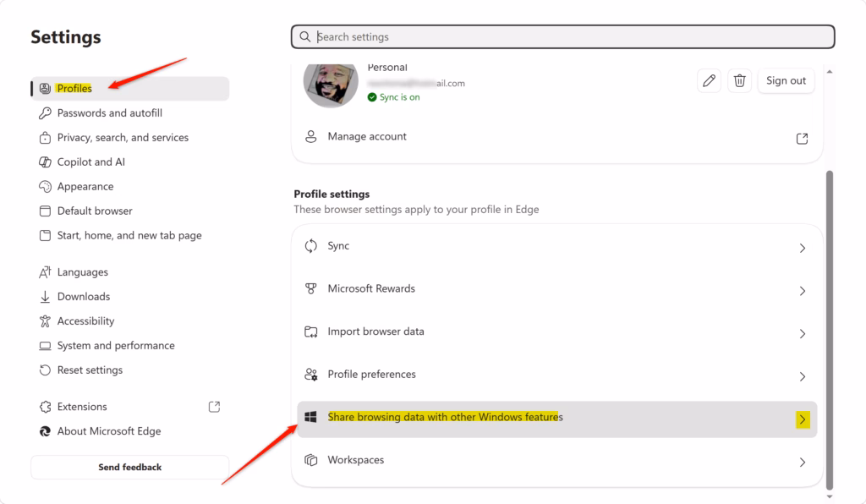This screenshot has width=866, height=504.
Task: Click the Copilot icon in sidebar
Action: tap(45, 162)
